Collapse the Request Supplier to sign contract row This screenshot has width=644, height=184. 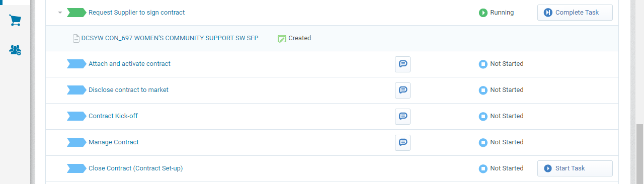pyautogui.click(x=60, y=13)
